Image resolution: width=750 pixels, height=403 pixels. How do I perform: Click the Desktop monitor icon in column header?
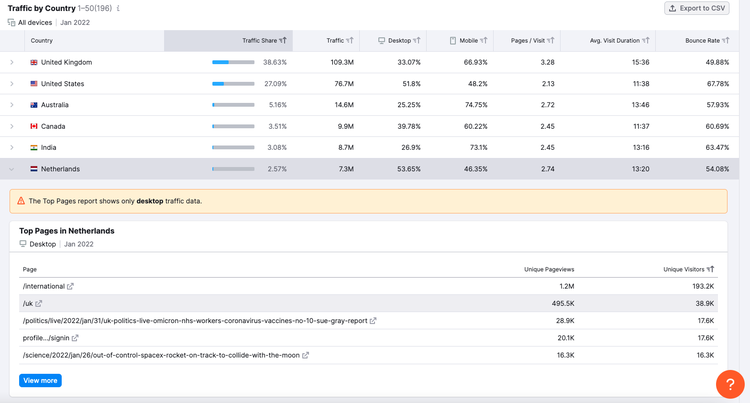pyautogui.click(x=381, y=41)
